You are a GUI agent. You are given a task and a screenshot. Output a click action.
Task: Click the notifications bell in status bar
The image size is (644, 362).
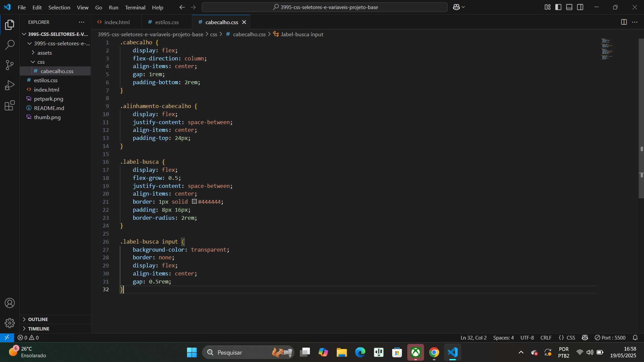click(635, 338)
